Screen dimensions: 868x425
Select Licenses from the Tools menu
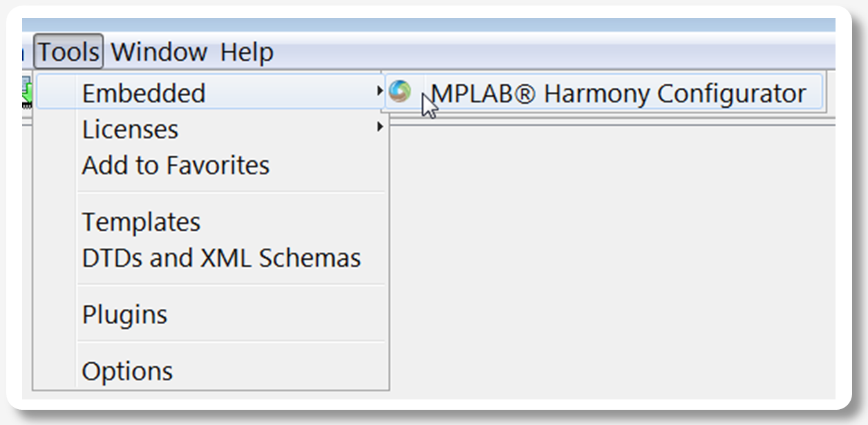(129, 129)
